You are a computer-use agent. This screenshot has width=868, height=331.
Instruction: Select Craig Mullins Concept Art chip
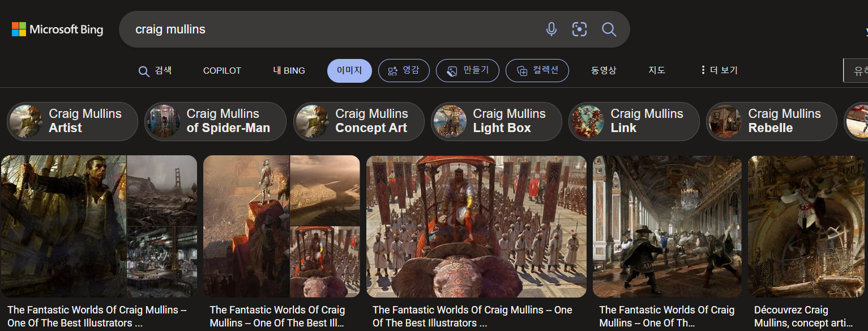359,121
